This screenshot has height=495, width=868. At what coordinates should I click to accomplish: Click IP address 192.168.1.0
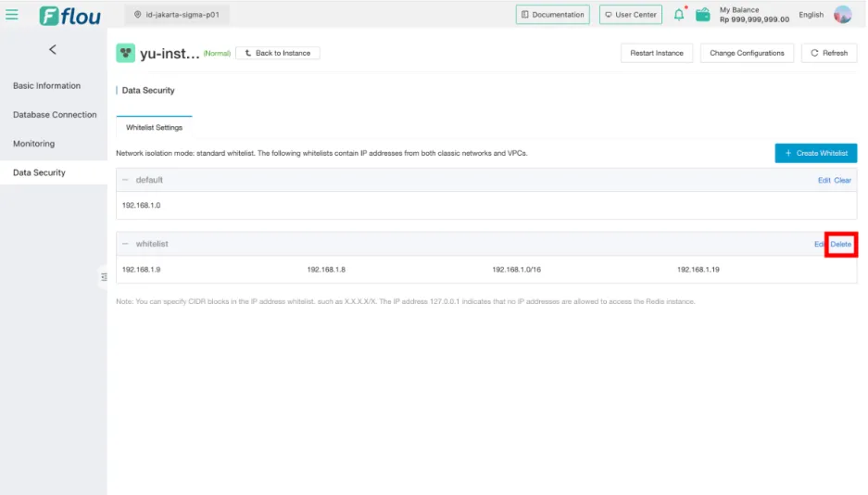(x=141, y=206)
